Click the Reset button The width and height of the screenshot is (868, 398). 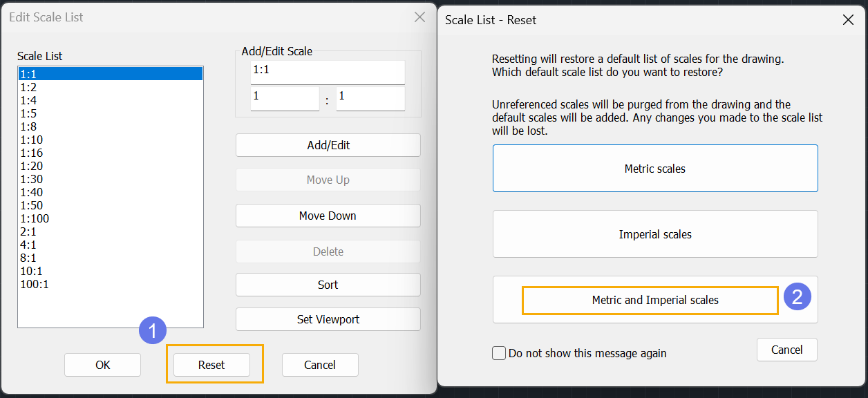pos(211,365)
